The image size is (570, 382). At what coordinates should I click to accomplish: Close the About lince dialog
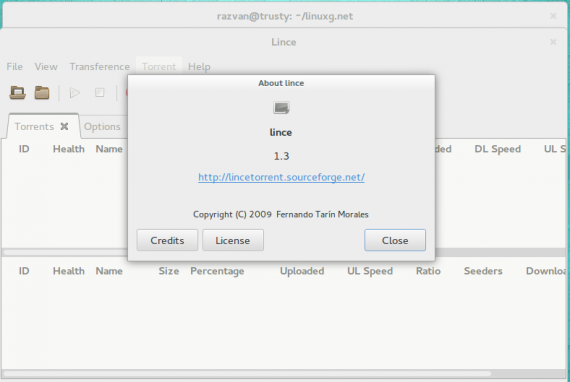click(395, 240)
